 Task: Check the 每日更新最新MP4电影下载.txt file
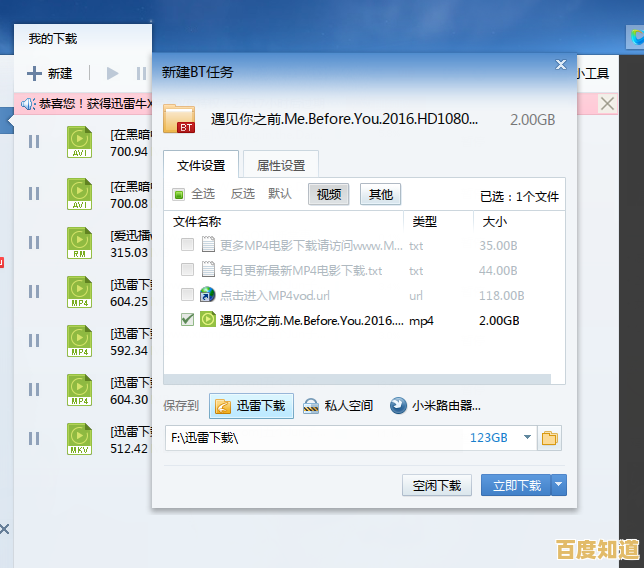click(187, 270)
